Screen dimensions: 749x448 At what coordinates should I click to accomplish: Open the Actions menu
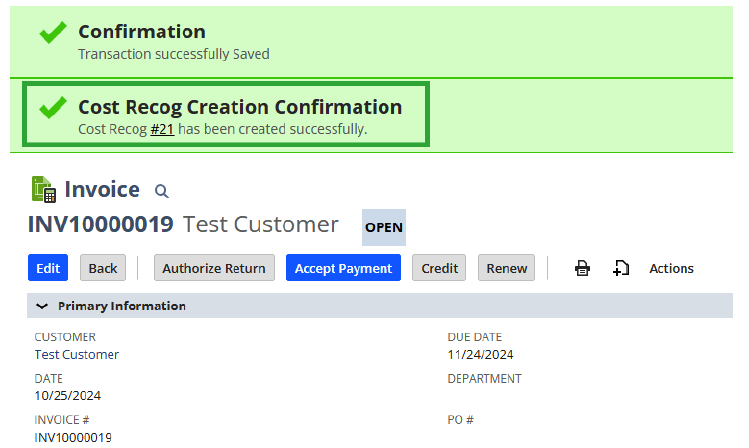click(671, 268)
